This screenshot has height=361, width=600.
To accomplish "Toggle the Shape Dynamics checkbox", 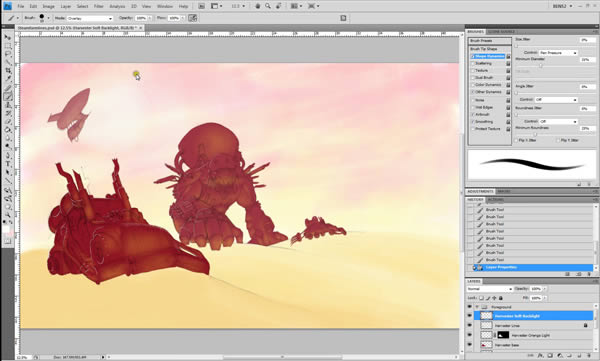I will pyautogui.click(x=473, y=56).
